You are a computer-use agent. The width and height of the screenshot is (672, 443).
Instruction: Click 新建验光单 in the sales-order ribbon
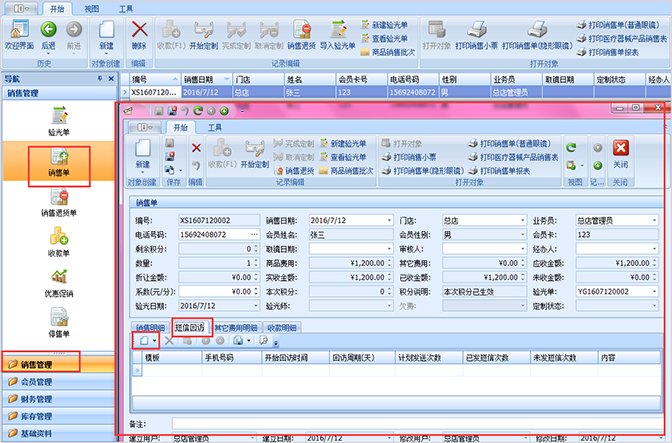click(343, 144)
